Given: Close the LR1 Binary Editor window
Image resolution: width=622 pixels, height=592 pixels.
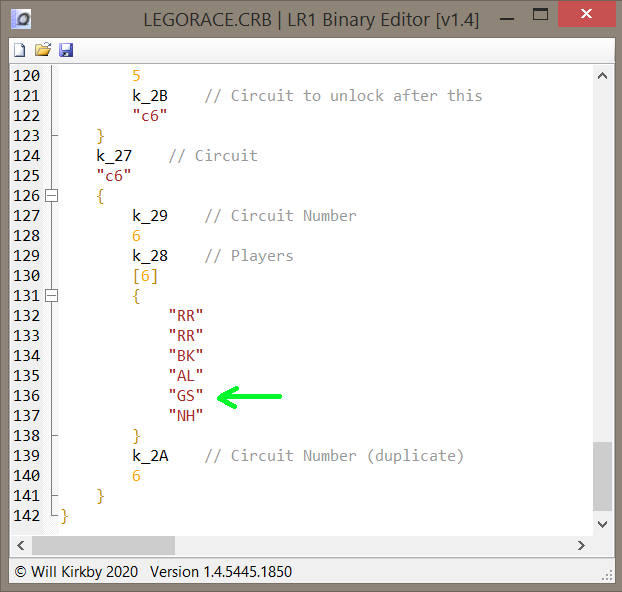Looking at the screenshot, I should [586, 14].
